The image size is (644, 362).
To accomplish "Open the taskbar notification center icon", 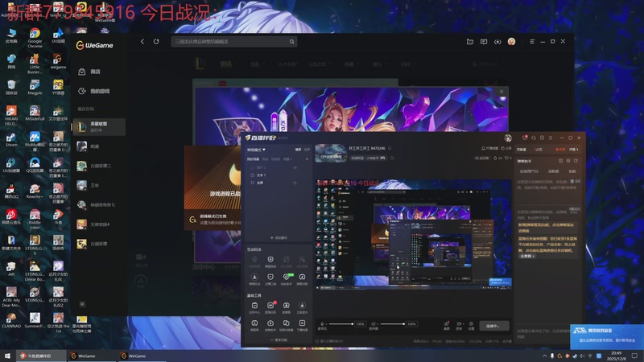I will click(634, 356).
